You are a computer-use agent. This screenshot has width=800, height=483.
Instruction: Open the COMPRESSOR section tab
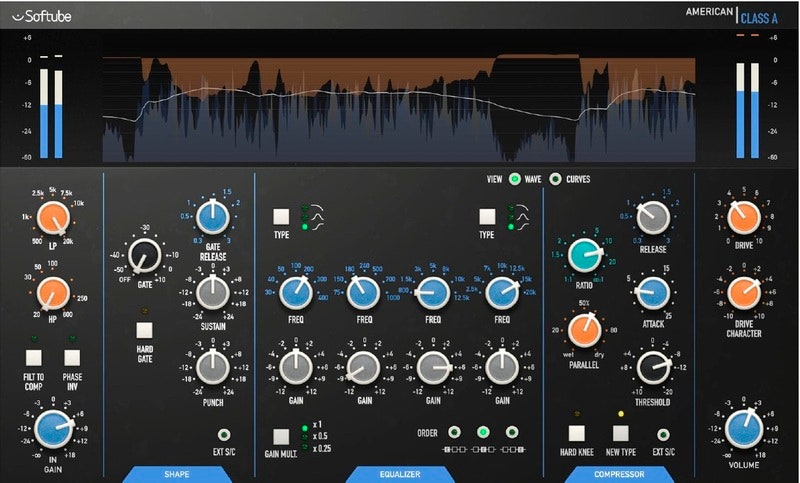[x=619, y=473]
